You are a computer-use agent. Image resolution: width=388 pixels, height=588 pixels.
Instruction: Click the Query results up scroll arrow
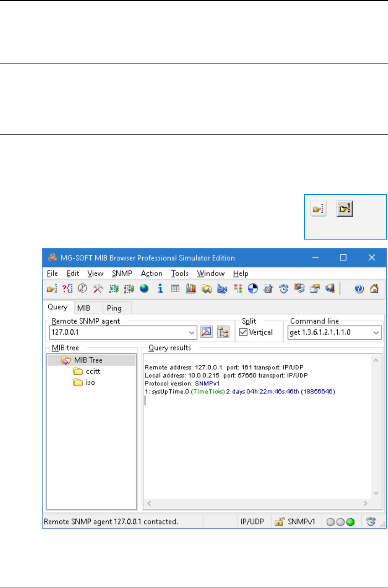pos(376,360)
